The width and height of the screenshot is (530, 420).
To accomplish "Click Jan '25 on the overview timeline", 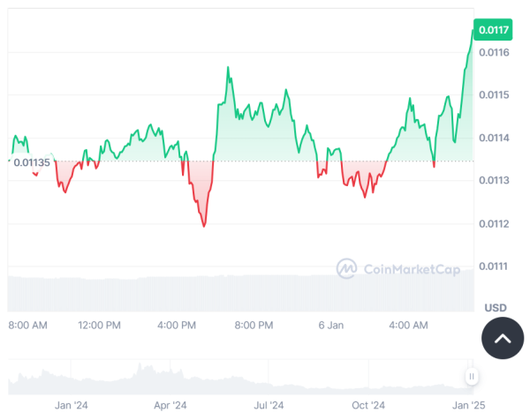I will click(x=468, y=405).
